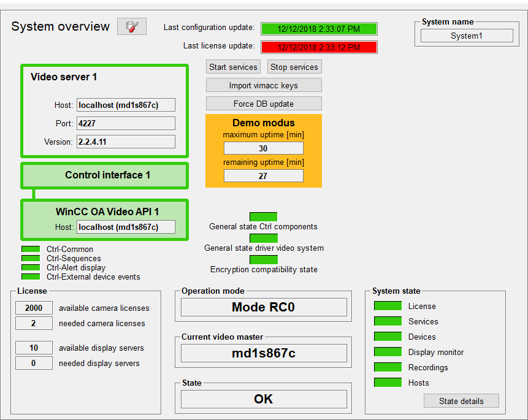Click the Ctrl-External device events indicator
Image resolution: width=528 pixels, height=420 pixels.
coord(30,277)
